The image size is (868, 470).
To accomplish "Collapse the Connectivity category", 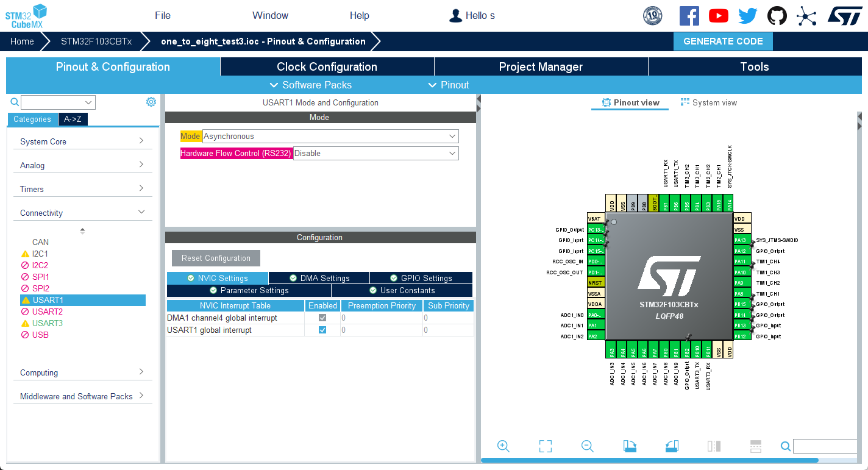I will pos(83,213).
